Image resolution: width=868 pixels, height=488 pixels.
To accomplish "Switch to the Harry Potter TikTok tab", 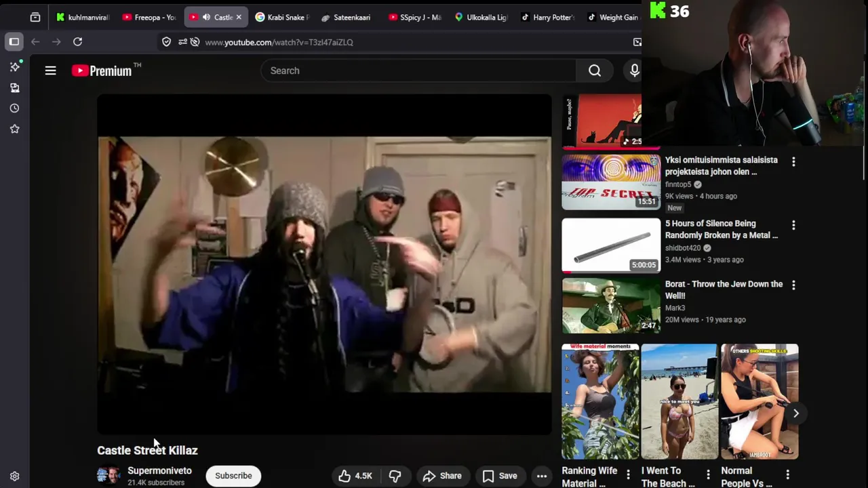I will click(x=548, y=17).
